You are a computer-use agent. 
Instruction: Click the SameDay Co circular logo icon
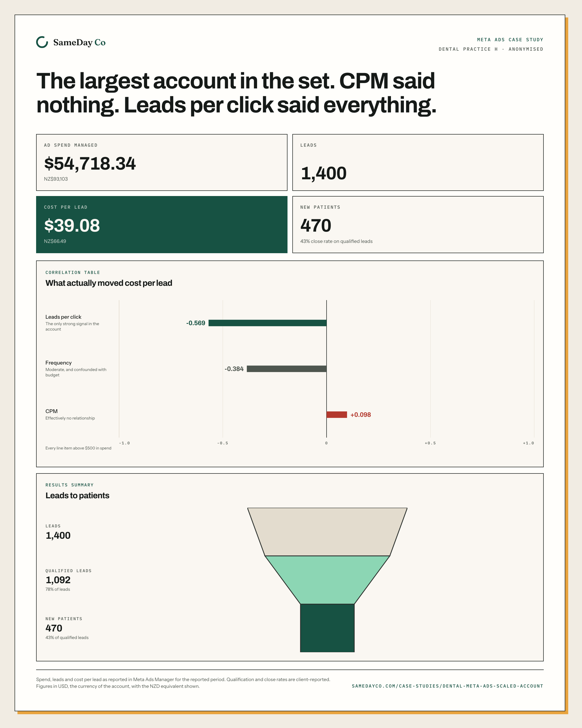[x=42, y=42]
